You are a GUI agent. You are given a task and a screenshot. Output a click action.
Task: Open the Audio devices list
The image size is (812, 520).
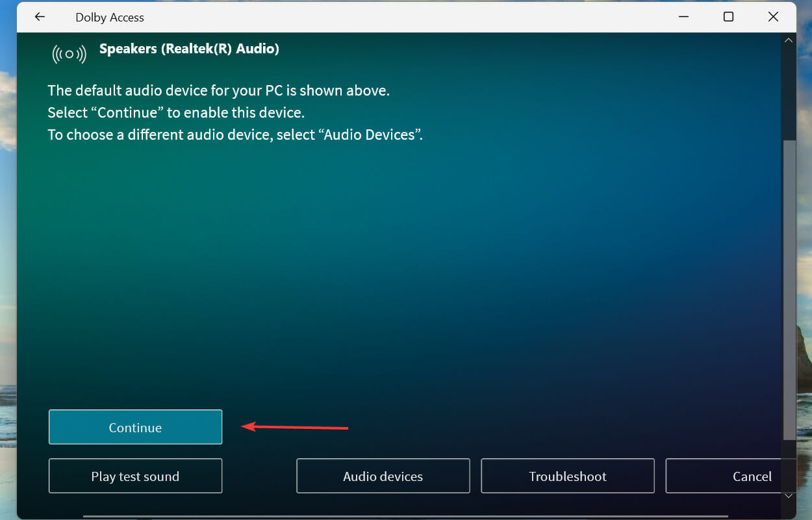pyautogui.click(x=383, y=476)
